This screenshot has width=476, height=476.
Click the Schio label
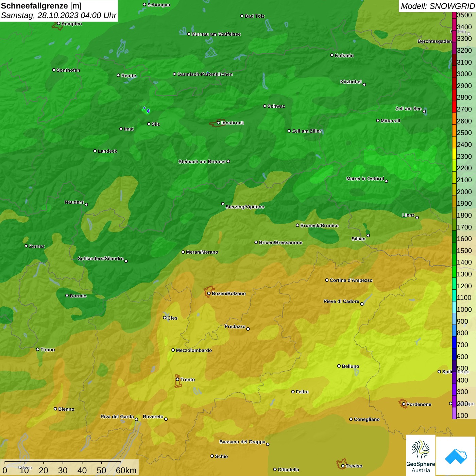[221, 456]
